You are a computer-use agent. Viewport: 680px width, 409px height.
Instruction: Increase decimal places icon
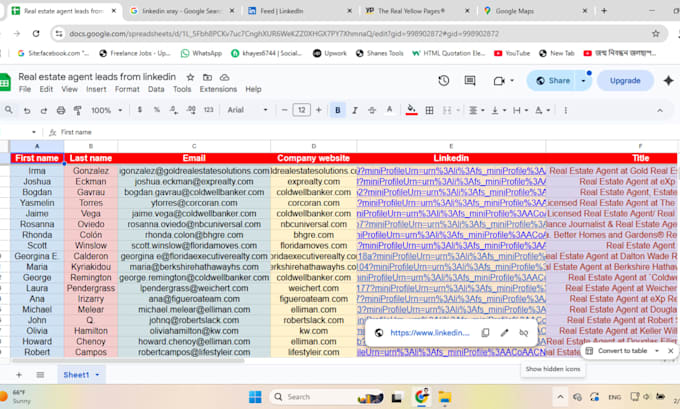click(x=191, y=110)
